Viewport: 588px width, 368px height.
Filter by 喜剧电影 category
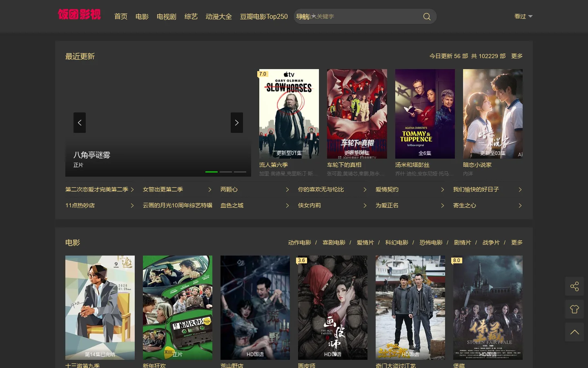[x=334, y=242]
